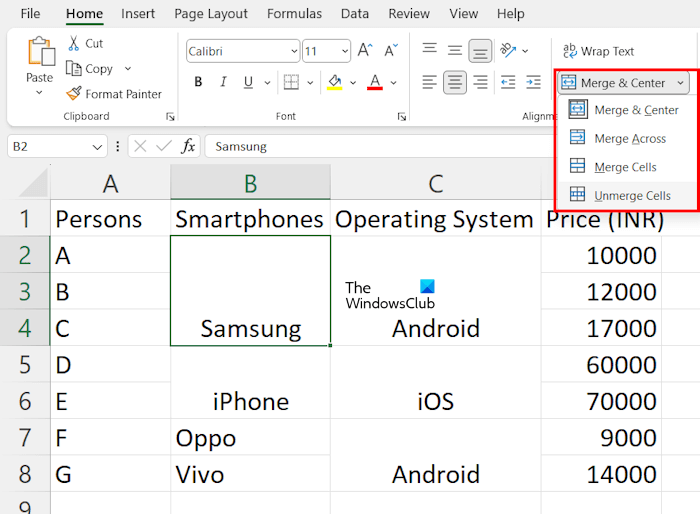Select merged Samsung cell

[250, 291]
